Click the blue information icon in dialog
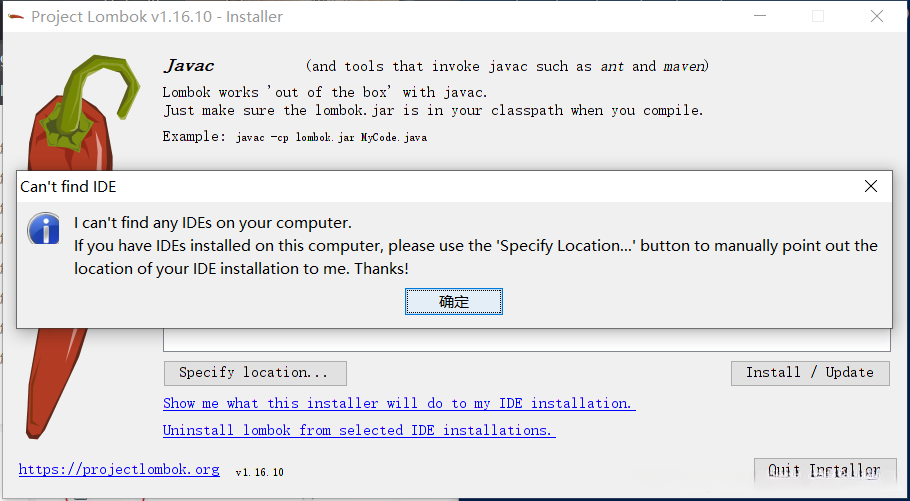 (44, 228)
